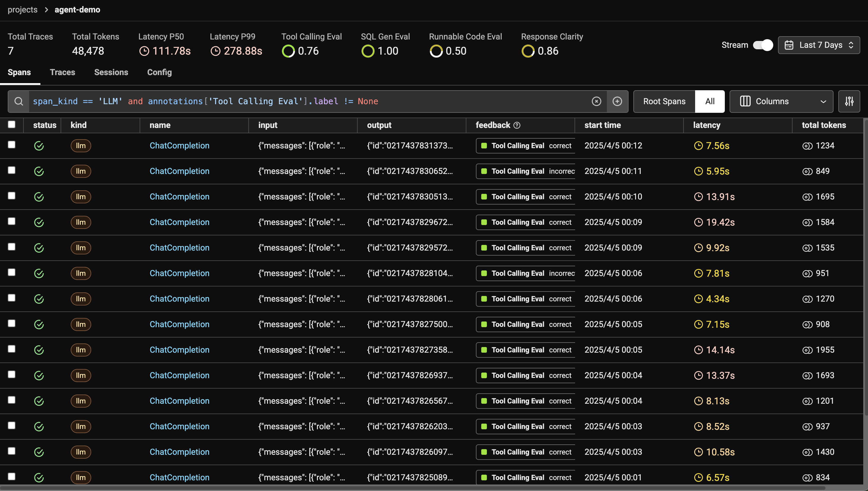Open the Sessions tab
The image size is (868, 491).
point(111,72)
